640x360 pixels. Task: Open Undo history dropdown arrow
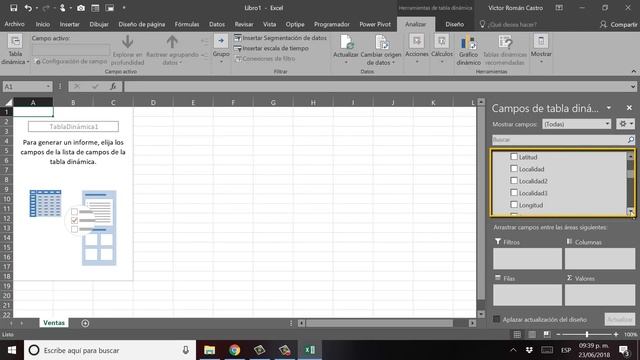point(36,8)
